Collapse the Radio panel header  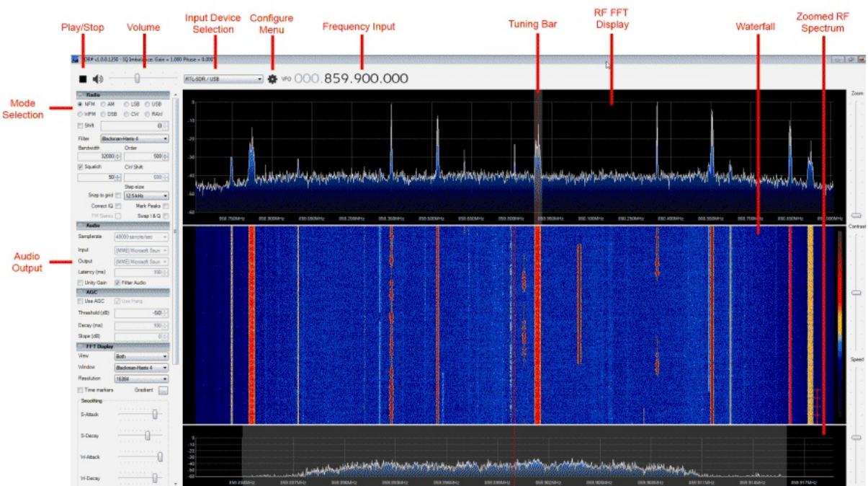[122, 94]
